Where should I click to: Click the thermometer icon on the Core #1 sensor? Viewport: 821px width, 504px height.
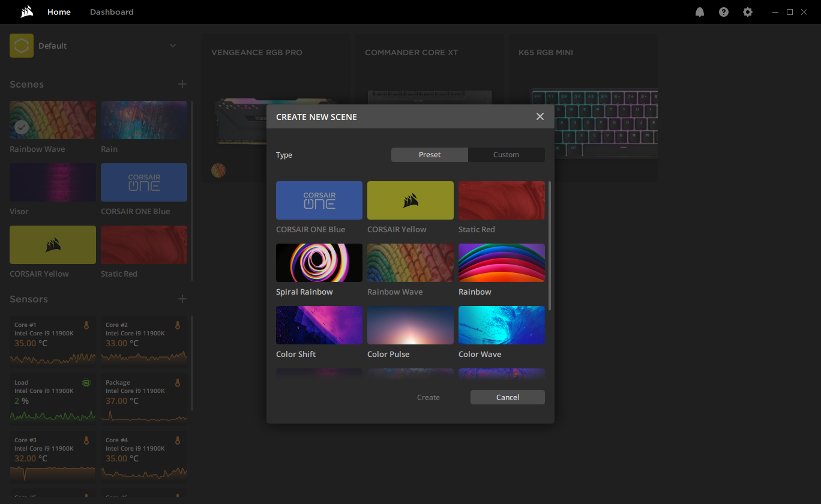coord(86,325)
